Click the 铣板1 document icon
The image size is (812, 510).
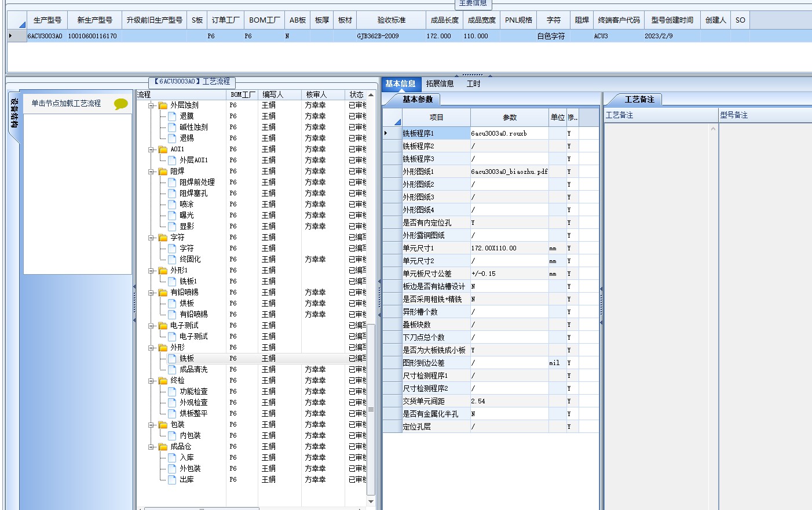coord(172,281)
